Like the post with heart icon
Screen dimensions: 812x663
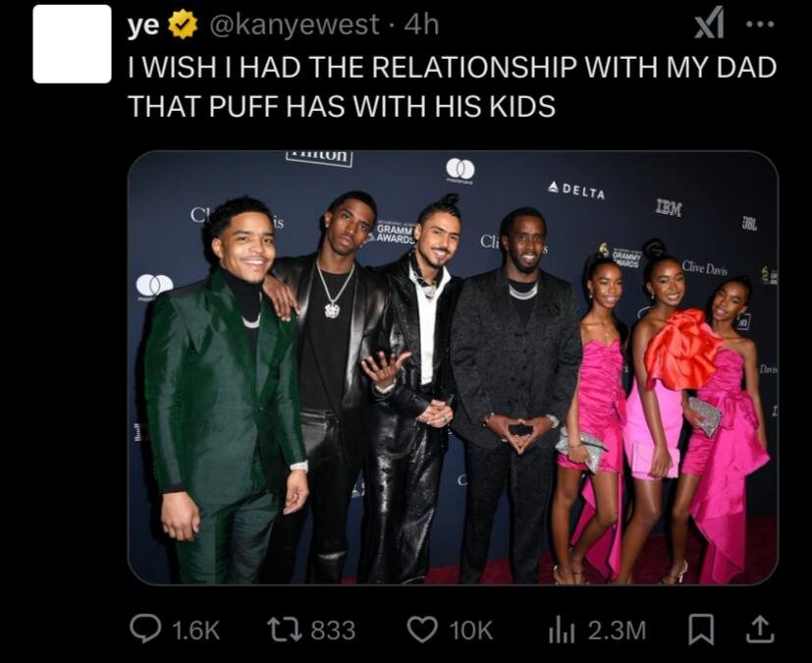click(x=423, y=629)
